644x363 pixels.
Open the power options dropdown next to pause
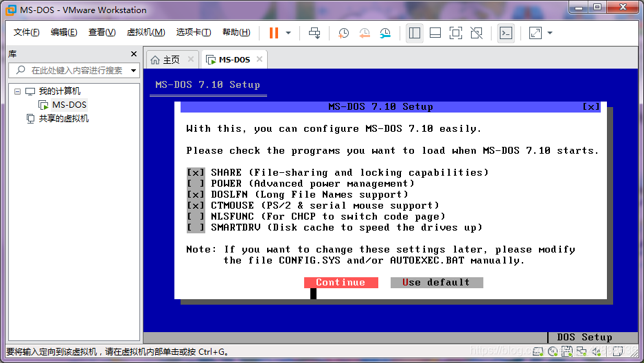coord(288,33)
